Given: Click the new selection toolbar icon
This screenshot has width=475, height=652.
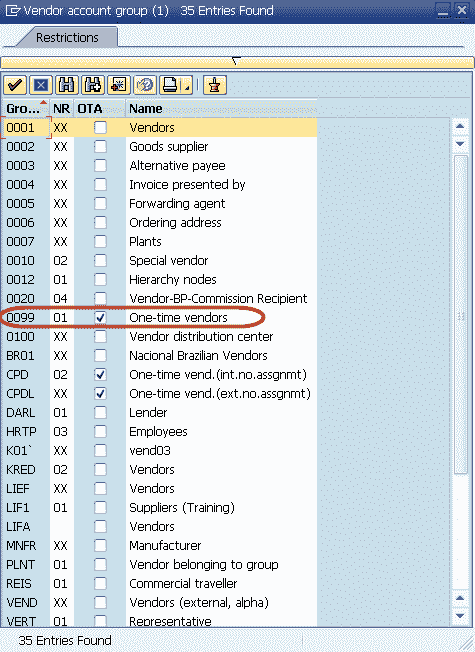Looking at the screenshot, I should tap(119, 85).
